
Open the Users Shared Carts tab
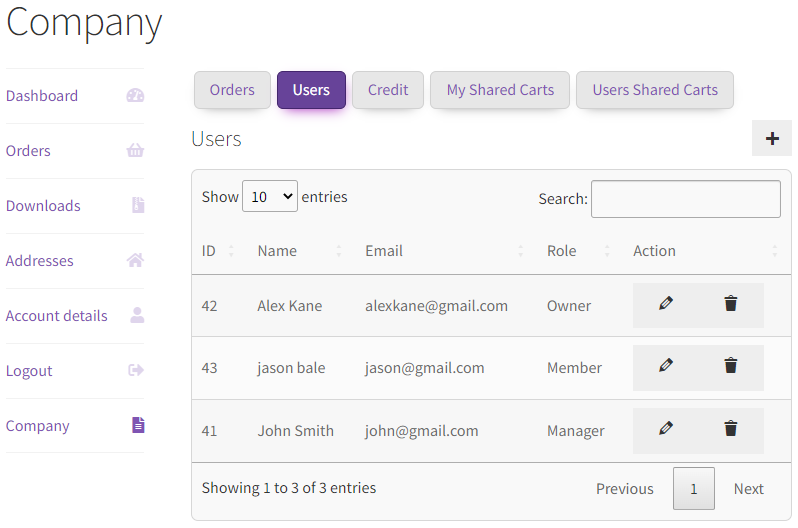pyautogui.click(x=655, y=90)
